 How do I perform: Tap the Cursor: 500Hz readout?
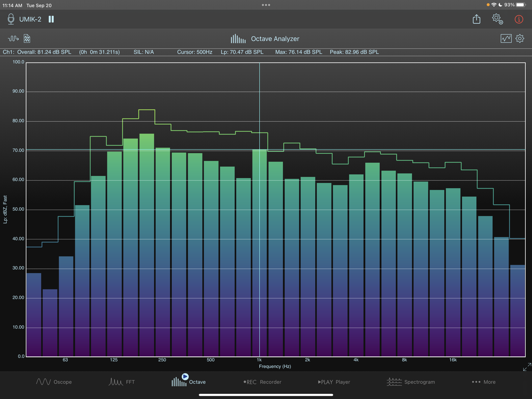click(194, 52)
